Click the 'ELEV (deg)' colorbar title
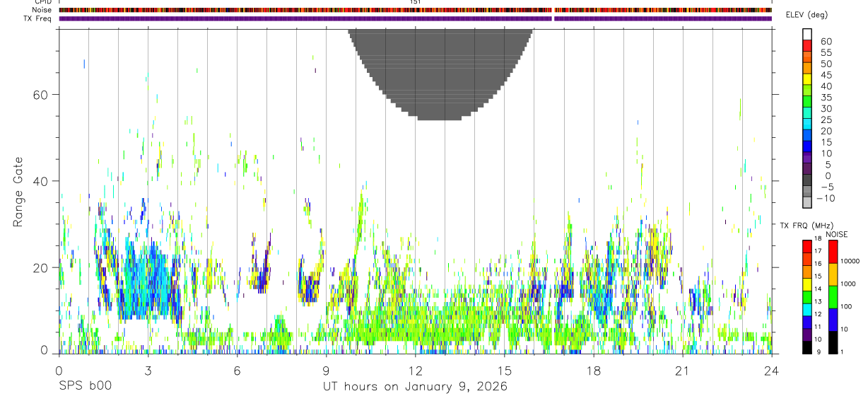 tap(807, 15)
